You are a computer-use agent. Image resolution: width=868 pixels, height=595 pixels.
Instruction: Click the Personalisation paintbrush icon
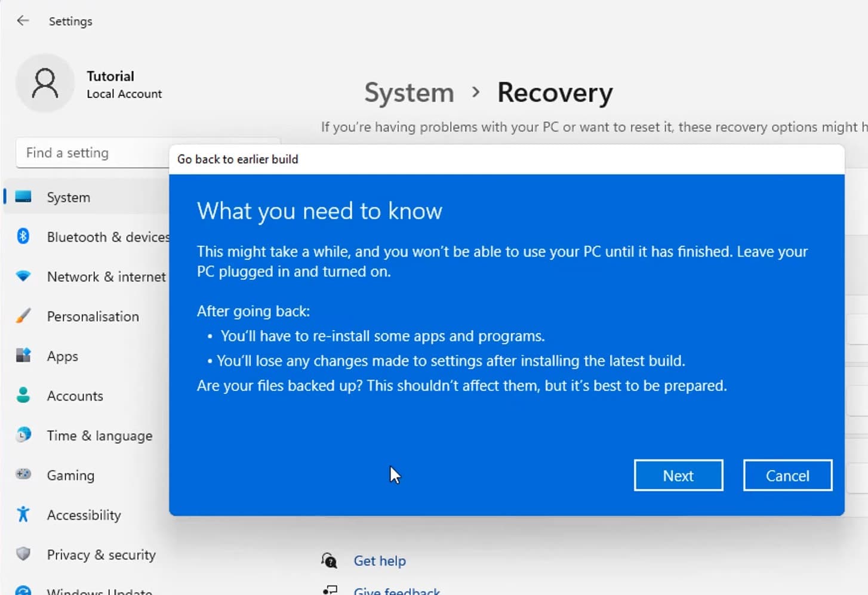coord(23,316)
